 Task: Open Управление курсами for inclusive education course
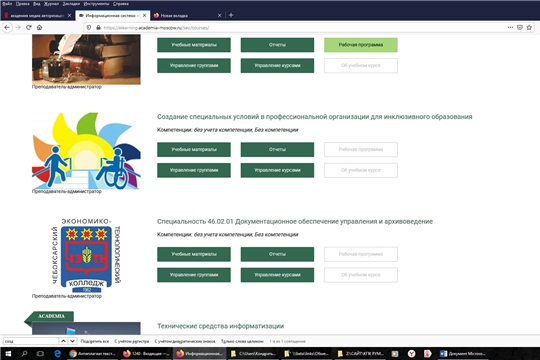(277, 170)
